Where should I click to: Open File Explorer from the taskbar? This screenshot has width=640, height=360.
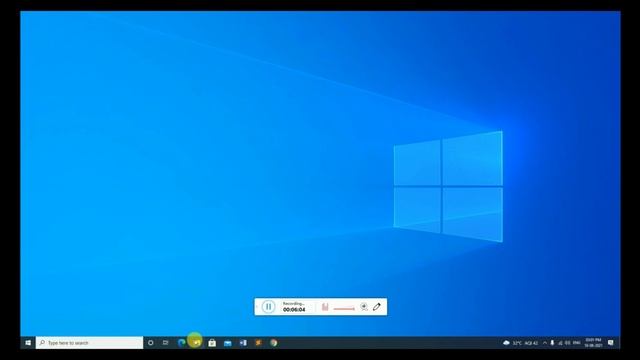coord(196,343)
